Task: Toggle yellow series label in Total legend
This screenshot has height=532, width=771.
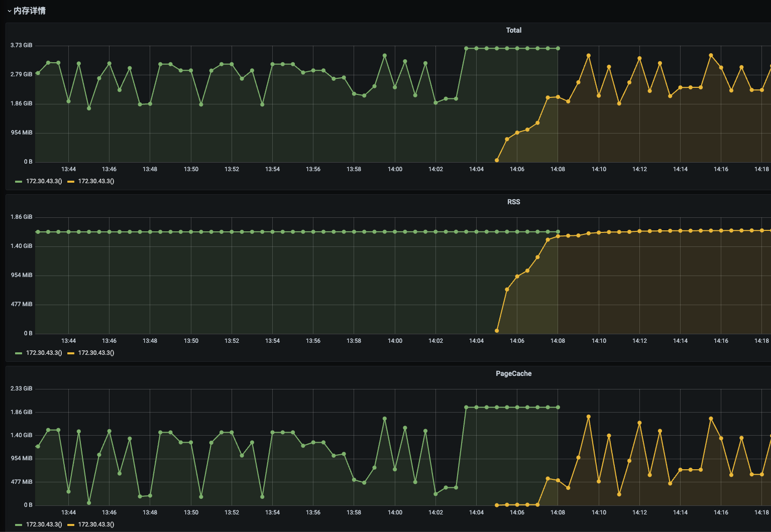Action: (96, 181)
